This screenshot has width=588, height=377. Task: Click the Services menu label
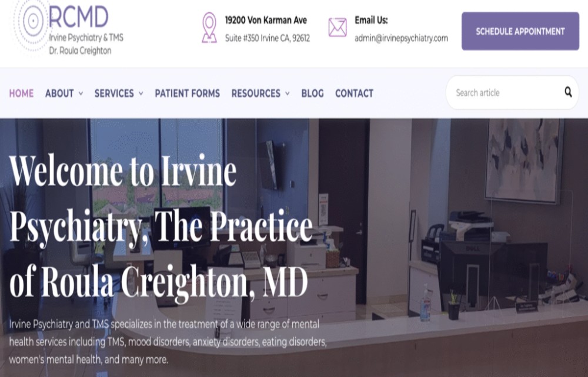[114, 93]
